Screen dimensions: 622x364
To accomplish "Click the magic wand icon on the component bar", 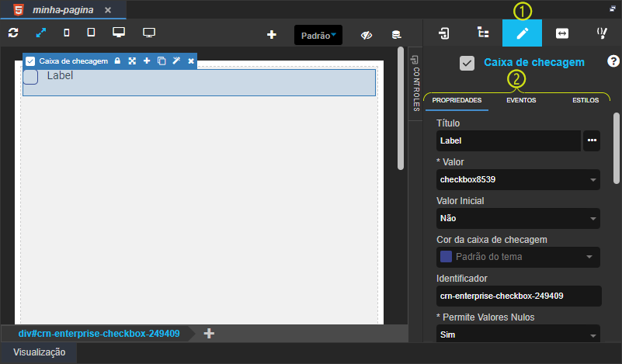I will pos(176,61).
